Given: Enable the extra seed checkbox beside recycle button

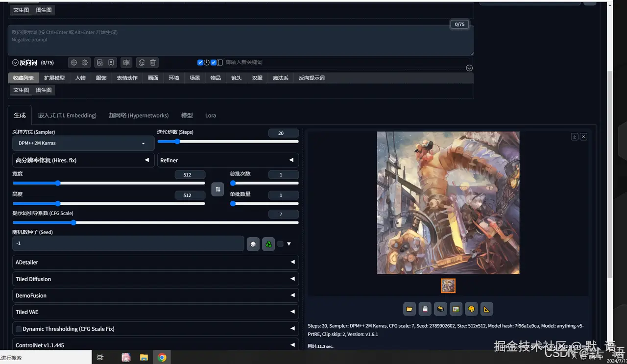Looking at the screenshot, I should pos(280,243).
